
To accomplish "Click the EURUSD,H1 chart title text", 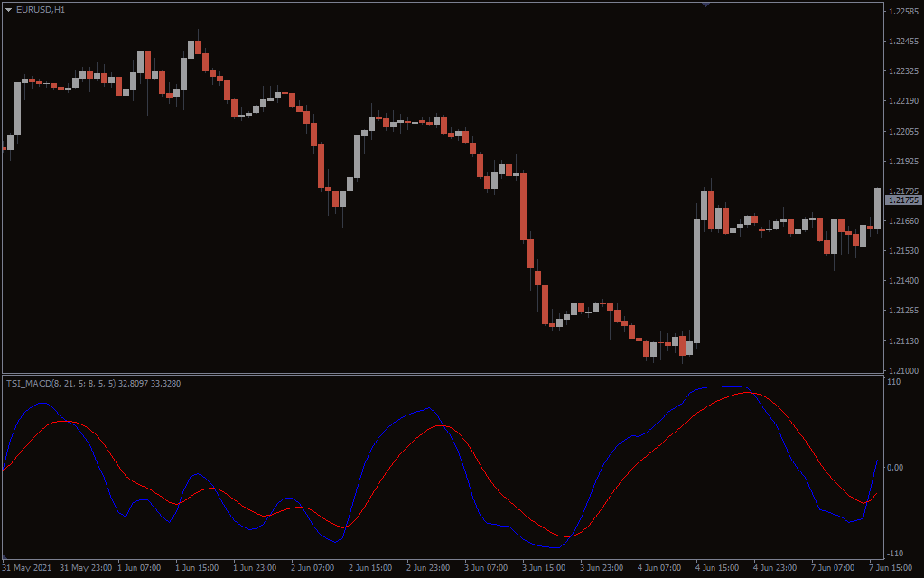I will pos(41,9).
